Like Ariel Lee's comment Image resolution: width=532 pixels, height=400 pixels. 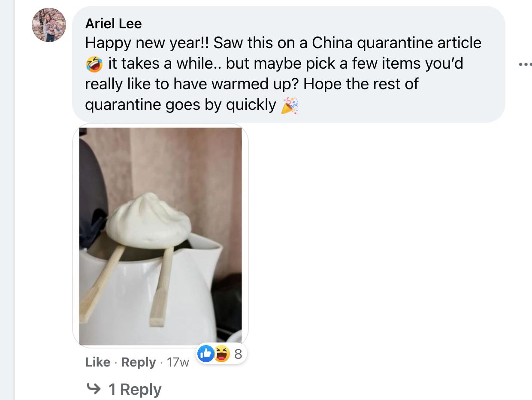click(98, 362)
